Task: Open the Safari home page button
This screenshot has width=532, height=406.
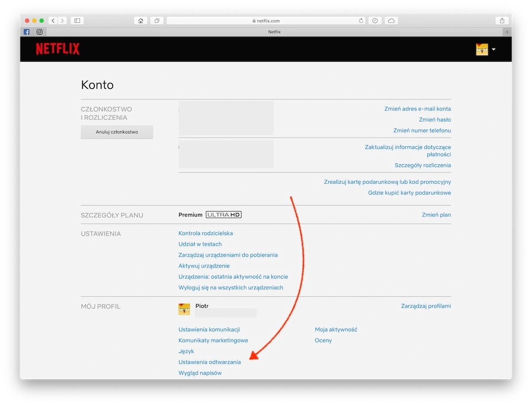Action: (141, 21)
